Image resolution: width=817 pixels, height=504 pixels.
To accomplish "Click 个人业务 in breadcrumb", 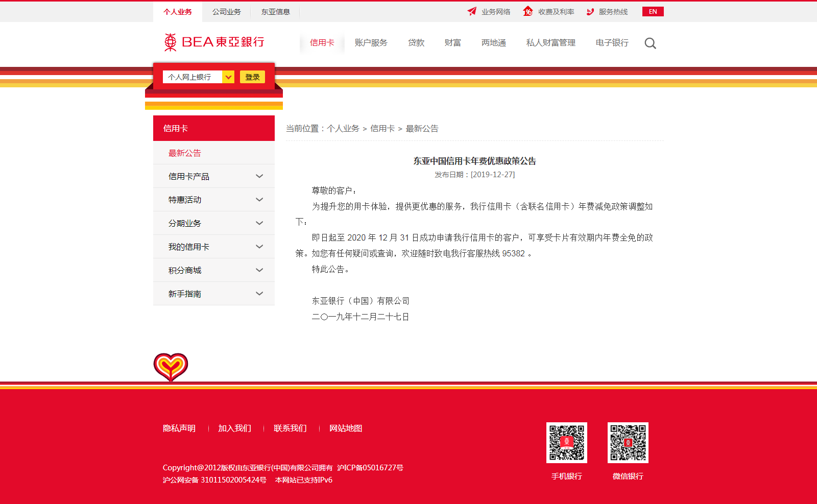I will click(x=343, y=129).
